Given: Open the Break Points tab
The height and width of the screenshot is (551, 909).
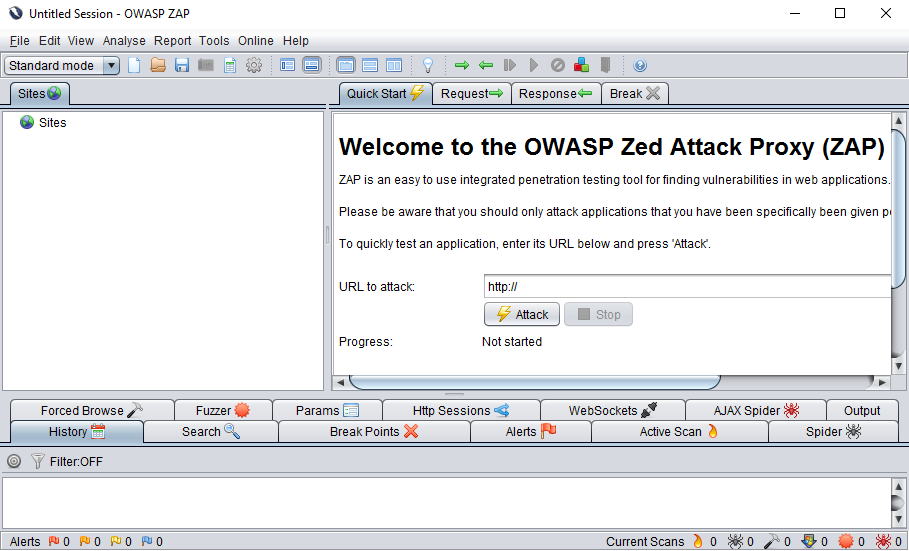Looking at the screenshot, I should click(374, 432).
